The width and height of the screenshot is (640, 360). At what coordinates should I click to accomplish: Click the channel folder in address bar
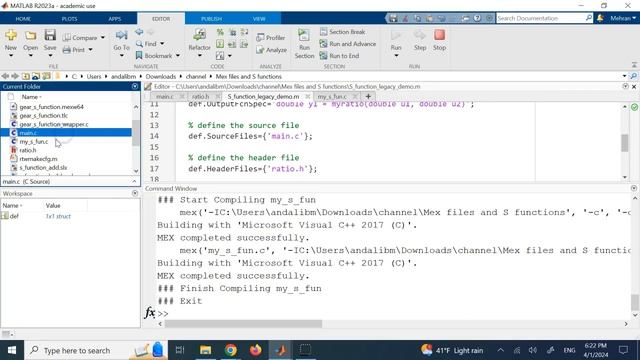tap(196, 76)
